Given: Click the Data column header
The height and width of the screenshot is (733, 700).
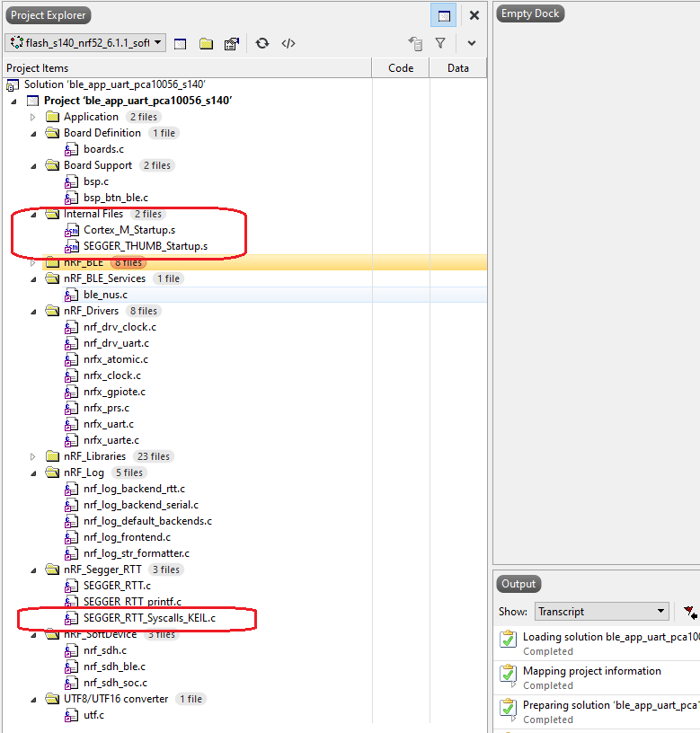Looking at the screenshot, I should (457, 68).
